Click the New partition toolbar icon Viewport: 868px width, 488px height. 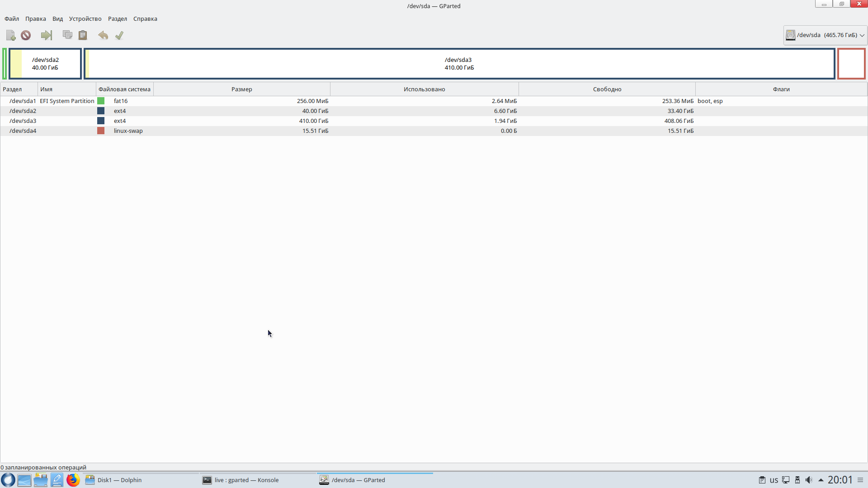[x=11, y=35]
